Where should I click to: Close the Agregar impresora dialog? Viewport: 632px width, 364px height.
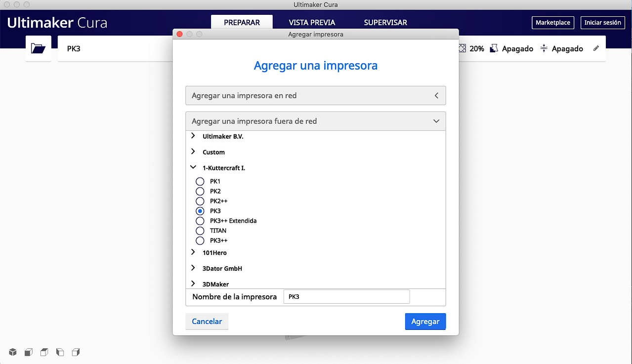pos(179,34)
